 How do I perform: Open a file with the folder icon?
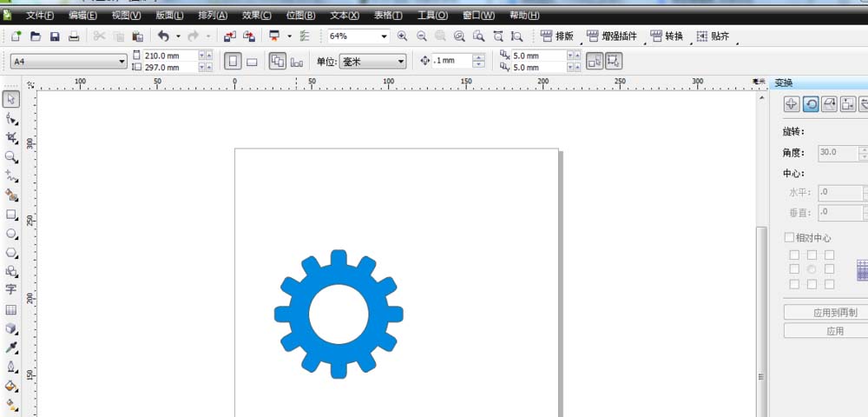pyautogui.click(x=36, y=36)
